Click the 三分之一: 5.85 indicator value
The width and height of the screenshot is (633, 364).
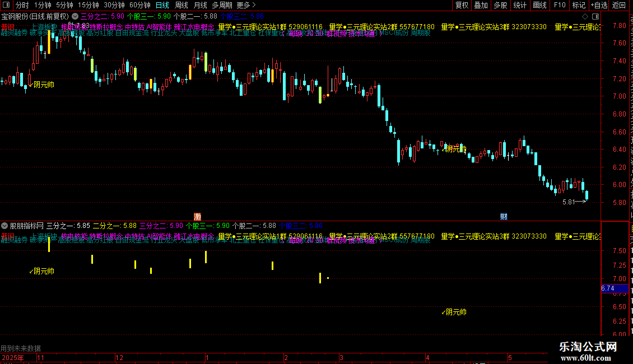68,226
